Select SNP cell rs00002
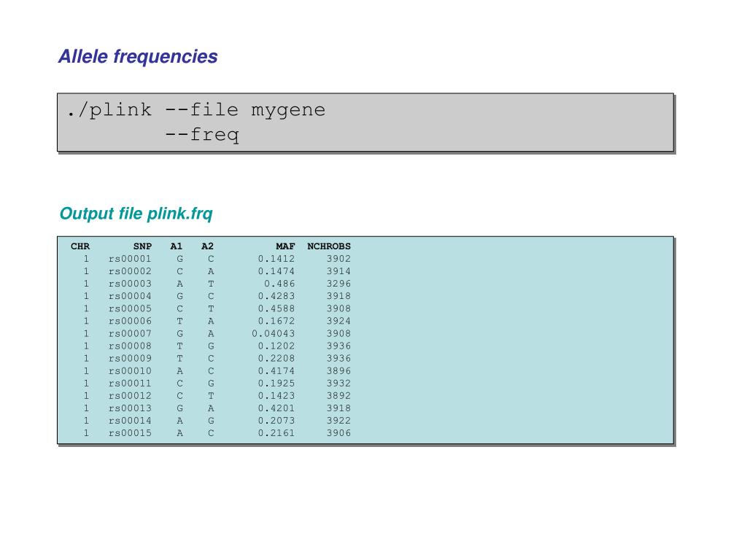The height and width of the screenshot is (560, 747). click(x=130, y=271)
